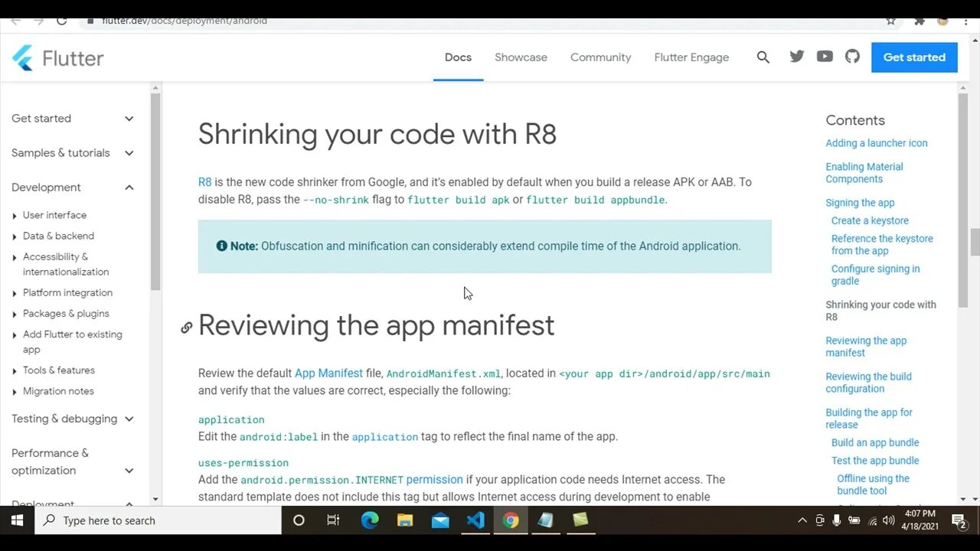Jump to Adding a launcher icon
This screenshot has width=980, height=551.
tap(877, 143)
